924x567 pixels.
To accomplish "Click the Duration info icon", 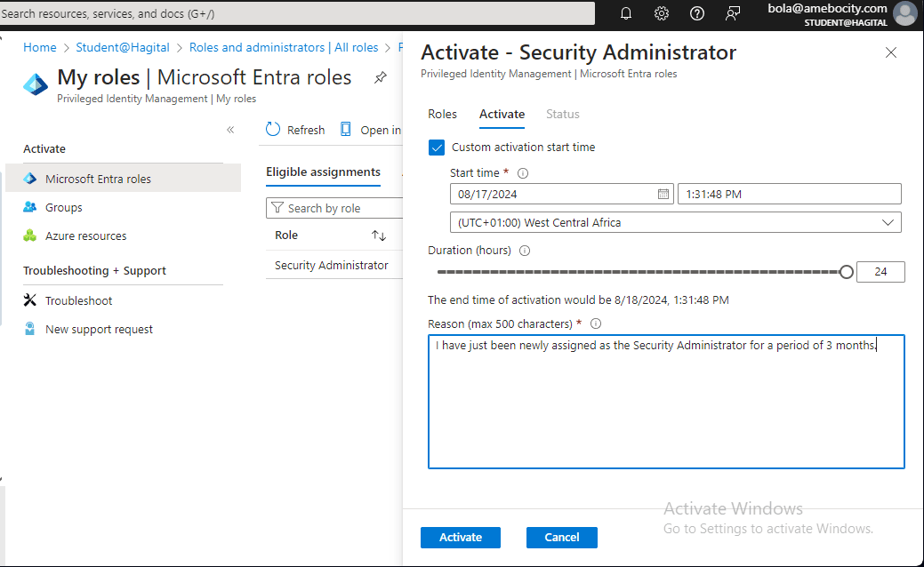I will pyautogui.click(x=526, y=251).
